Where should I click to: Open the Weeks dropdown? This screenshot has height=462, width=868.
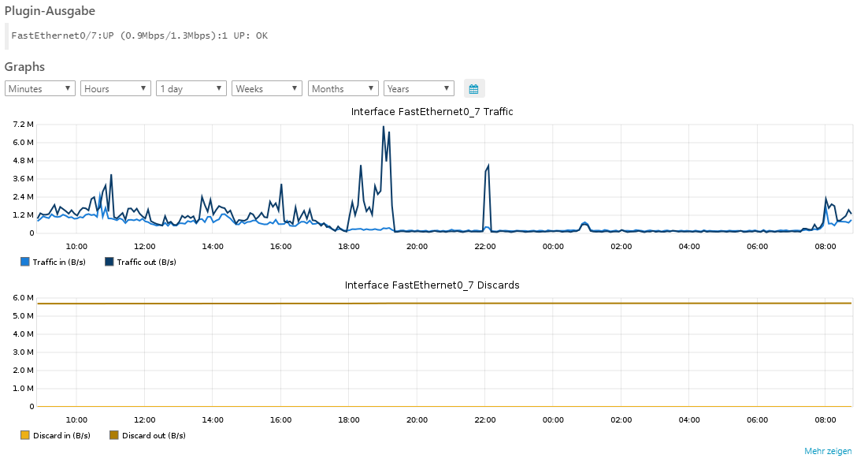266,88
